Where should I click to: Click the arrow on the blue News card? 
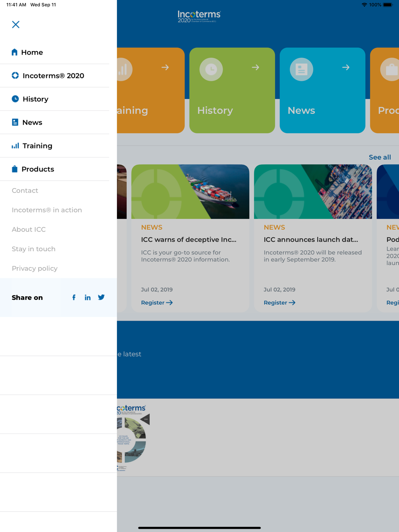tap(346, 67)
